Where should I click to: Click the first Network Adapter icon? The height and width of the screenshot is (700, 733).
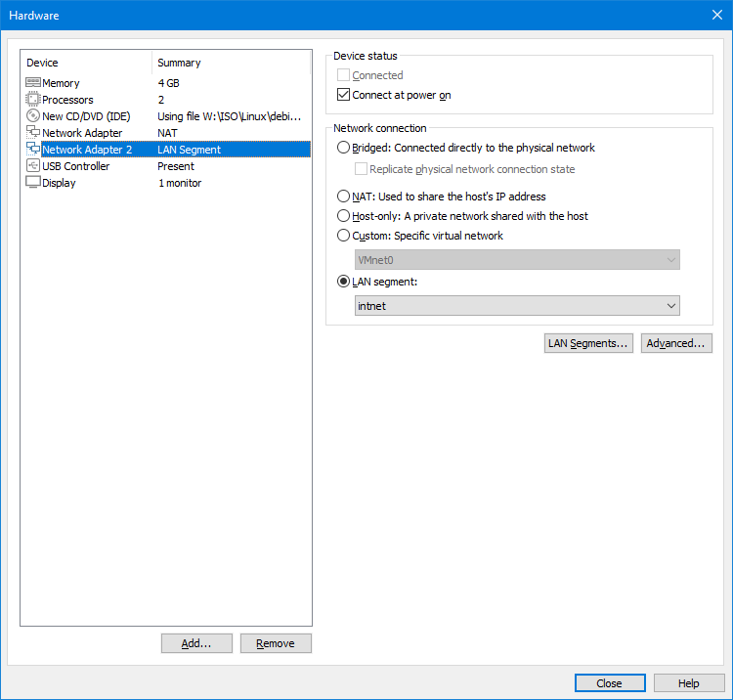pyautogui.click(x=32, y=133)
